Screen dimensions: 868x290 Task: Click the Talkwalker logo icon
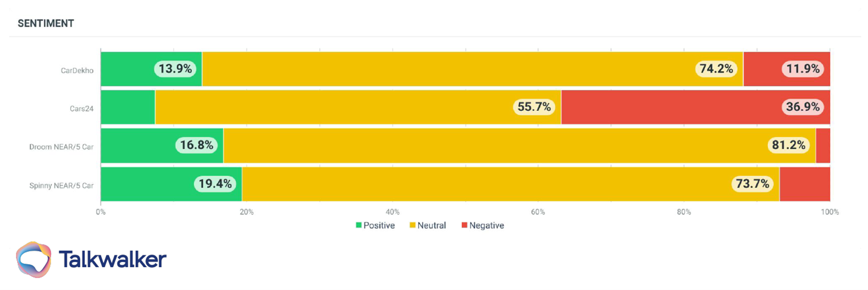(x=34, y=260)
